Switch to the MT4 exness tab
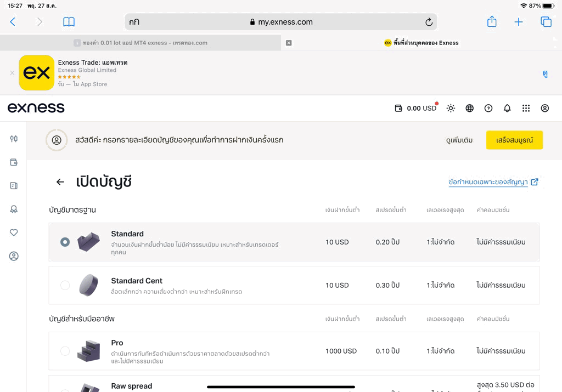This screenshot has width=562, height=392. click(140, 43)
